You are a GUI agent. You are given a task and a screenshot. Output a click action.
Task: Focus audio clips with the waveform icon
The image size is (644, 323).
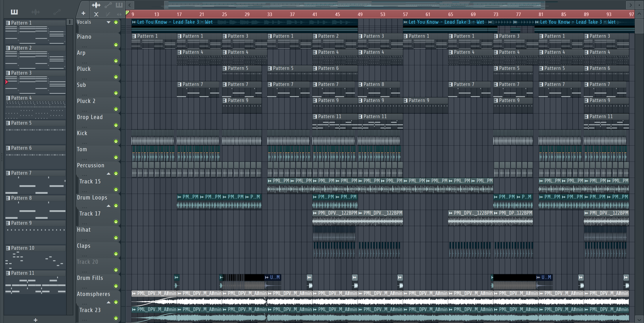[x=96, y=5]
